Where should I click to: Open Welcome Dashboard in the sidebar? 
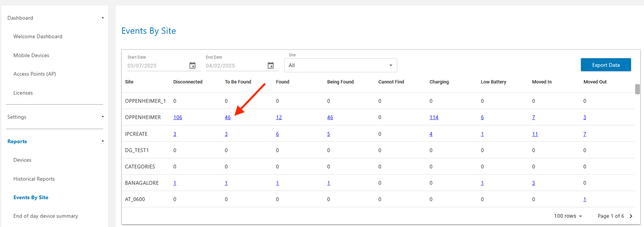(x=38, y=36)
